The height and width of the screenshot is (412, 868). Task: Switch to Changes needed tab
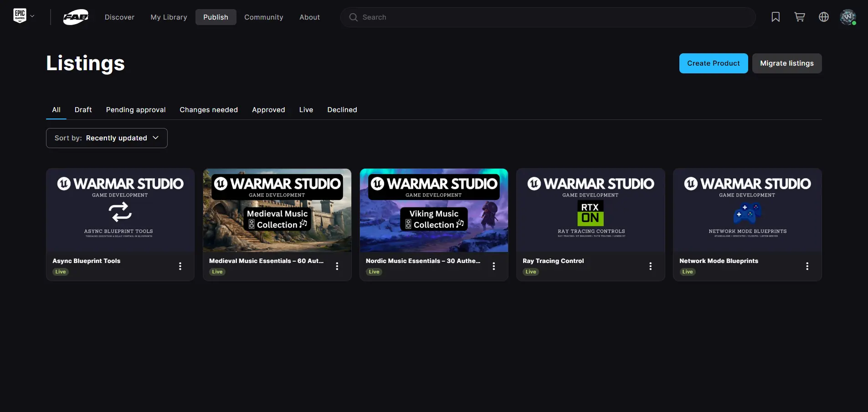point(209,110)
